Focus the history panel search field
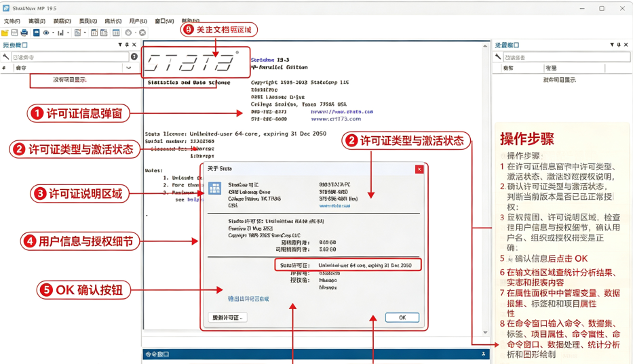633x364 pixels. point(70,57)
